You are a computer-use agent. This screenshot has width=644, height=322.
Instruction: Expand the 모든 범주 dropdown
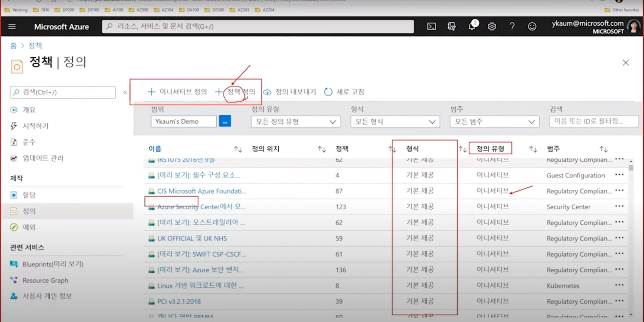tap(494, 122)
